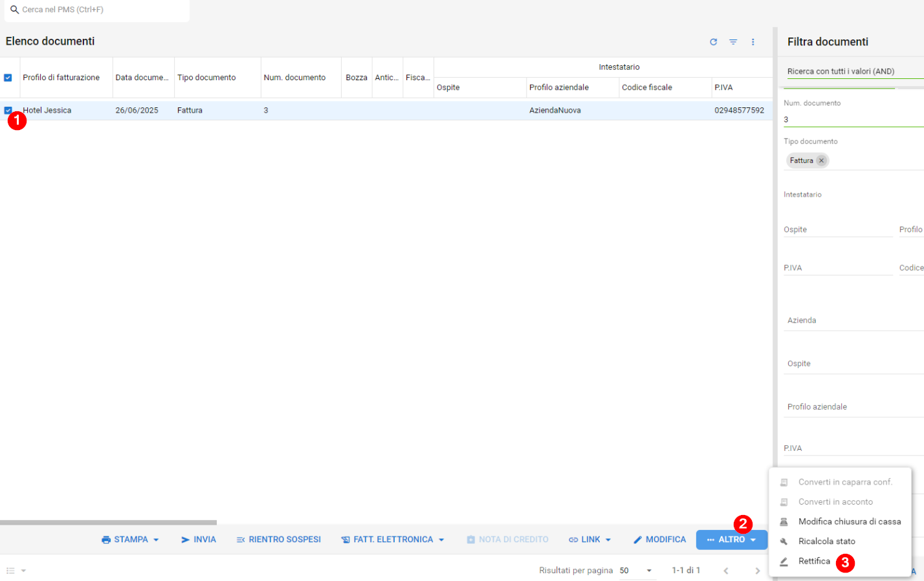Go to next results page arrow

757,571
